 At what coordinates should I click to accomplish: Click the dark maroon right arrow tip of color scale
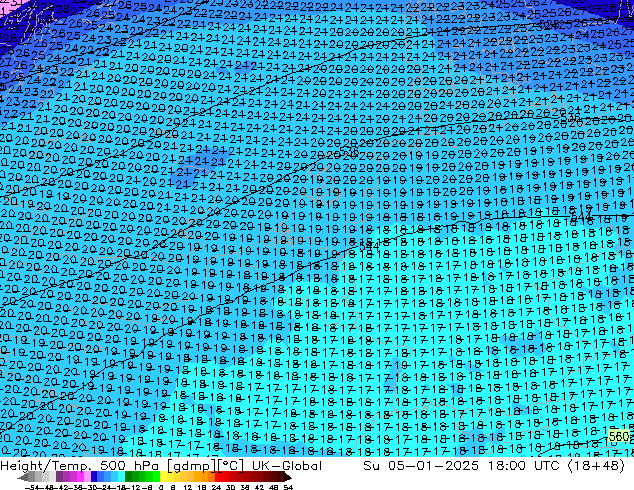coord(288,477)
